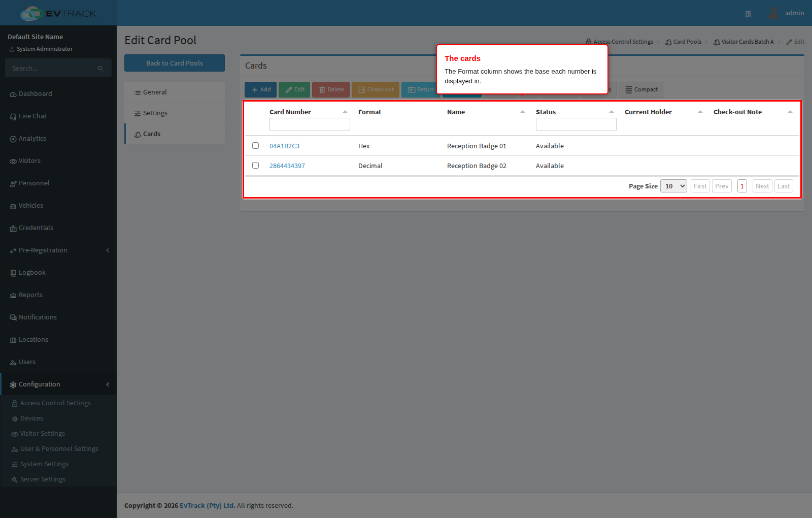Click Access Control Settings breadcrumb
The image size is (812, 518).
pos(619,42)
